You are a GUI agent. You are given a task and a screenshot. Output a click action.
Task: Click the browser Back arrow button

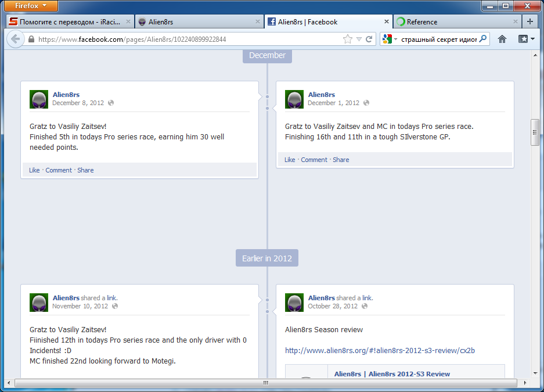16,39
